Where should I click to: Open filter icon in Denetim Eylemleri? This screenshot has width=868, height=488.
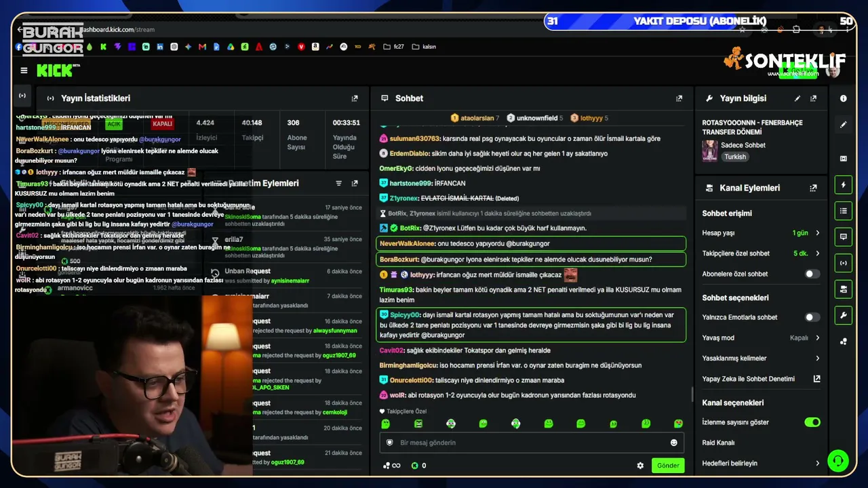tap(339, 183)
